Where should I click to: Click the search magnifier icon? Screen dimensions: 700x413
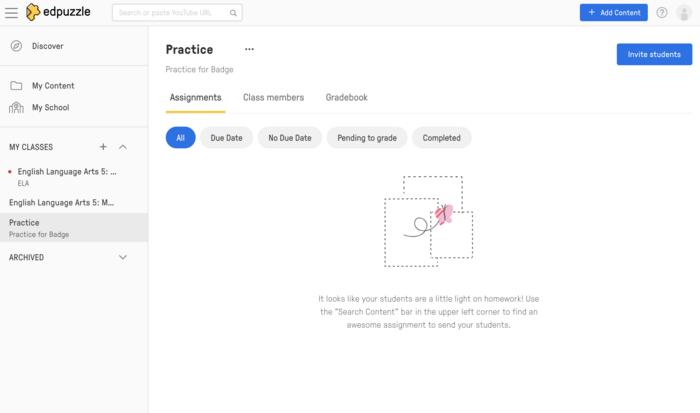coord(233,13)
